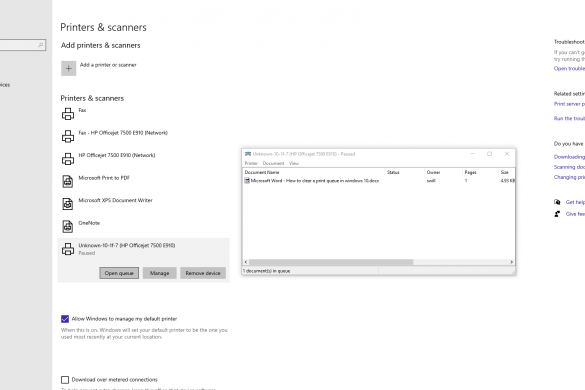Click the Open queue button
This screenshot has width=585, height=390.
119,273
